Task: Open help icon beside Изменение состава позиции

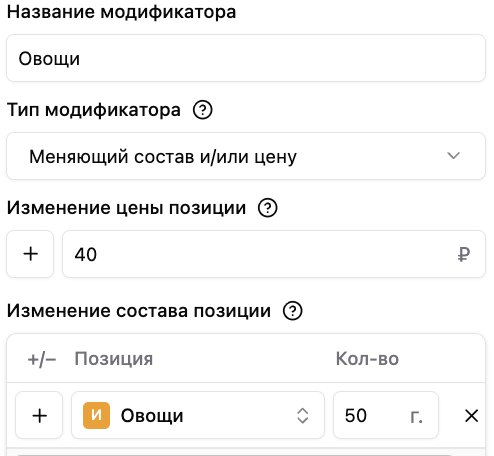Action: [293, 311]
